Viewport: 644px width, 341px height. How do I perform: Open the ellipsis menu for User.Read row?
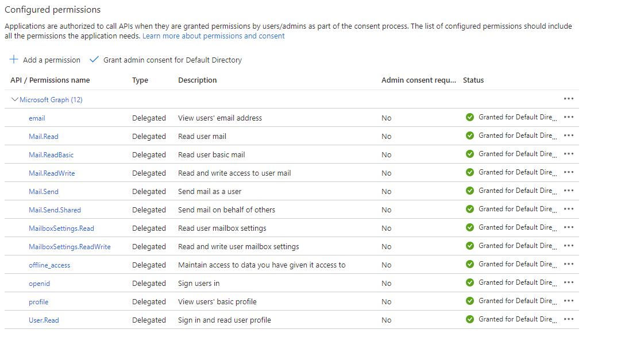(x=568, y=319)
